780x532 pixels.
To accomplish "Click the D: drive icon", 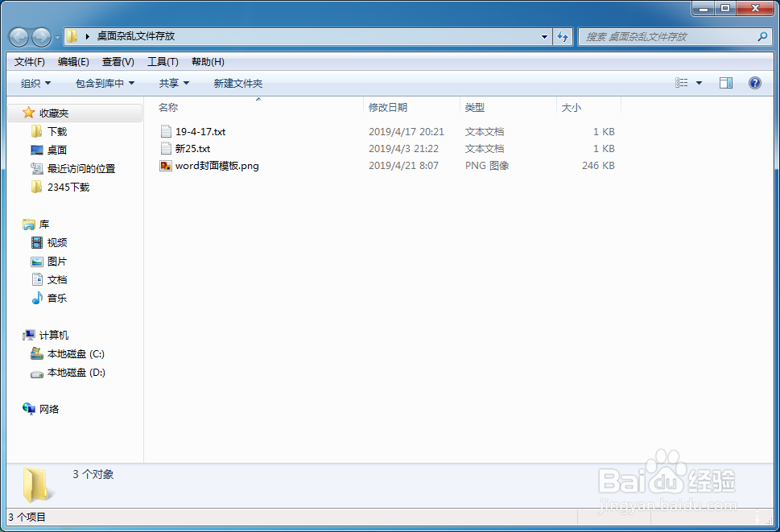I will (37, 373).
